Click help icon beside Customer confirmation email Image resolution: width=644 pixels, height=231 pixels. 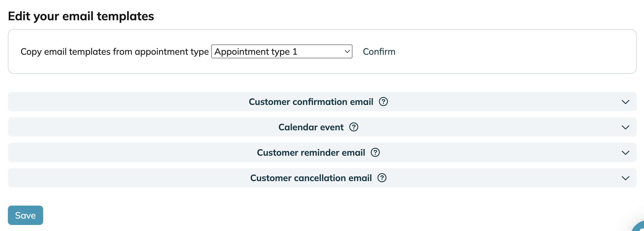(383, 102)
